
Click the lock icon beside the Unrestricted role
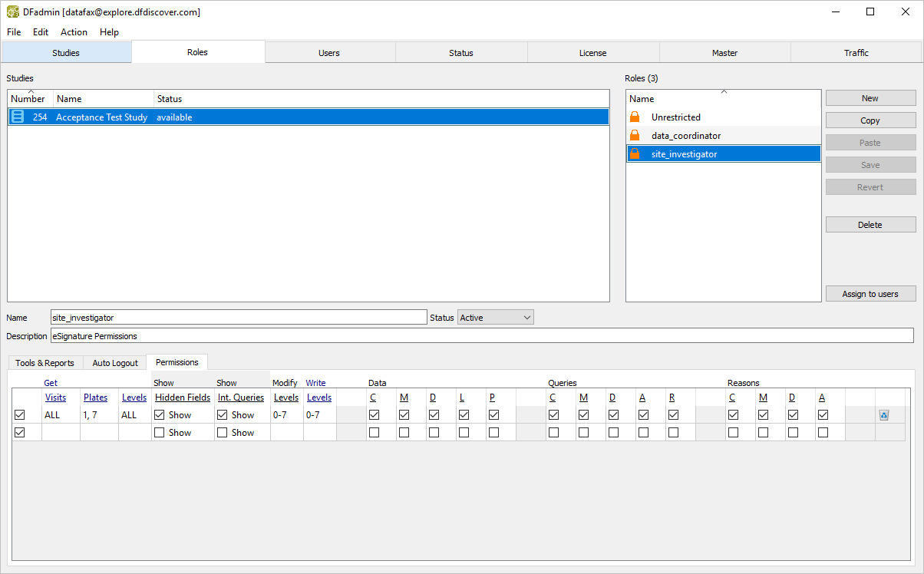(x=635, y=117)
